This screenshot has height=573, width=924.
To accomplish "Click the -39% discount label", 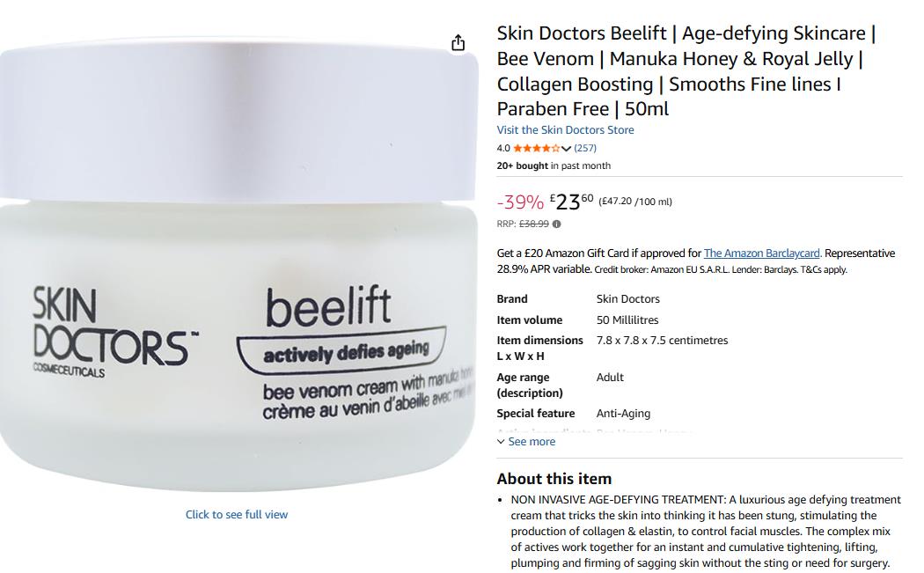I will [520, 202].
